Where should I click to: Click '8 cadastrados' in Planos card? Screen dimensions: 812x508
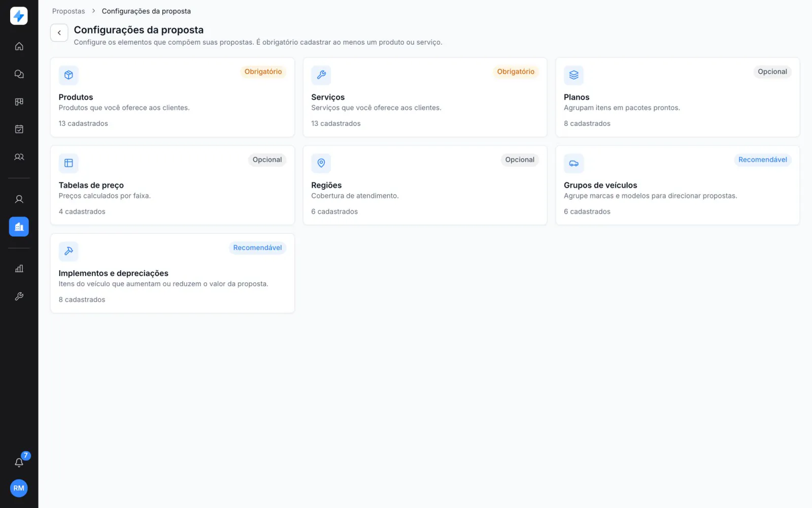coord(587,123)
